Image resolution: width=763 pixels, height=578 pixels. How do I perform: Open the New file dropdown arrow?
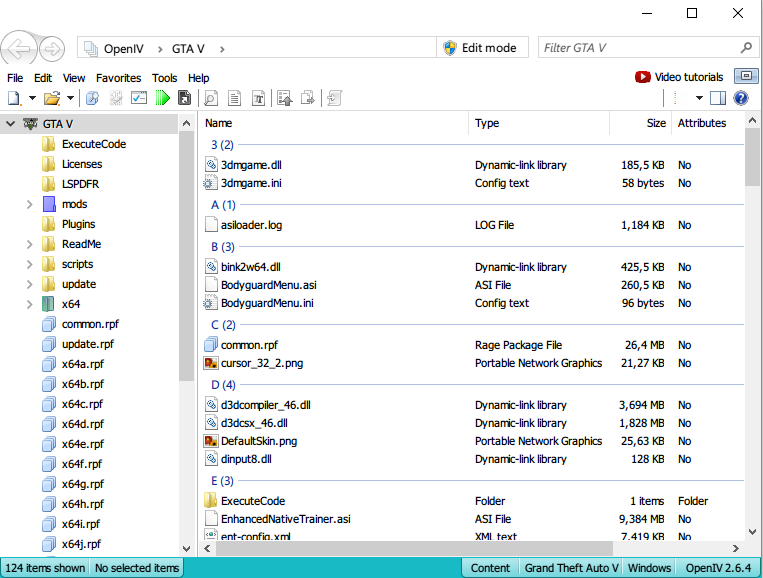(x=32, y=98)
